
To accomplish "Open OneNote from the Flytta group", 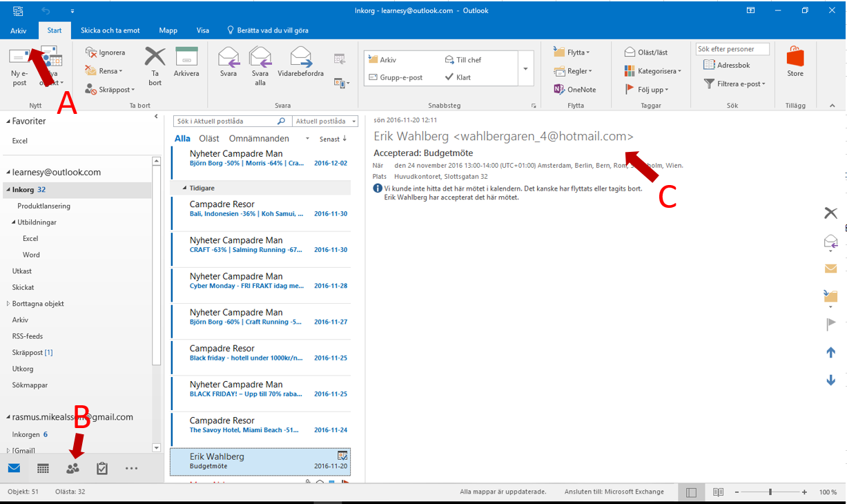I will pyautogui.click(x=575, y=89).
